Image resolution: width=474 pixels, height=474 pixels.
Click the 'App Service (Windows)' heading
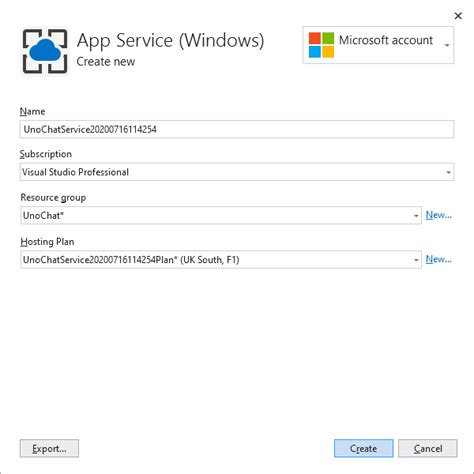tap(170, 41)
